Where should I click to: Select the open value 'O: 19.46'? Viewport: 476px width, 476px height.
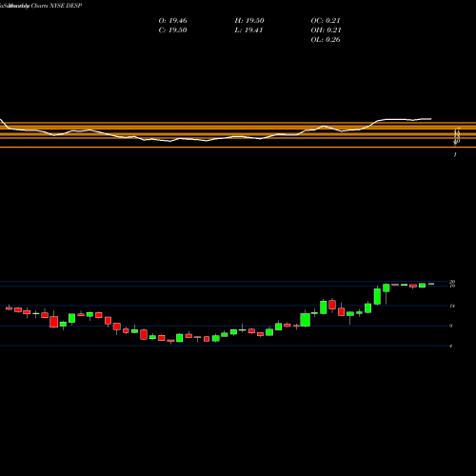172,21
